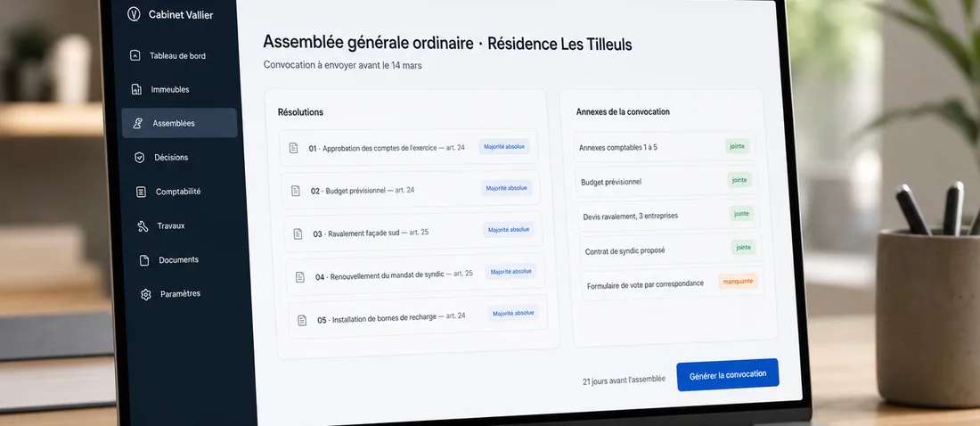Click jointe status of Annexes comptables 1 à 5
Viewport: 980px width, 426px height.
pos(737,146)
